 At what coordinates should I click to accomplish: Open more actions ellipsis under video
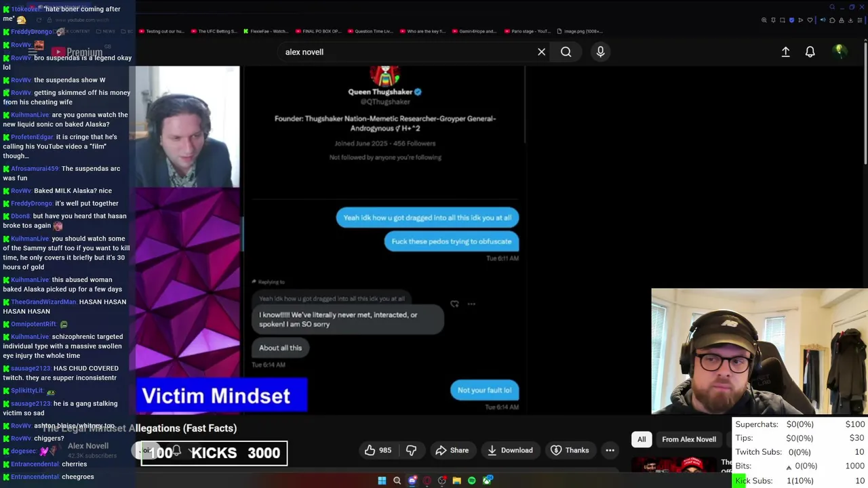(610, 450)
